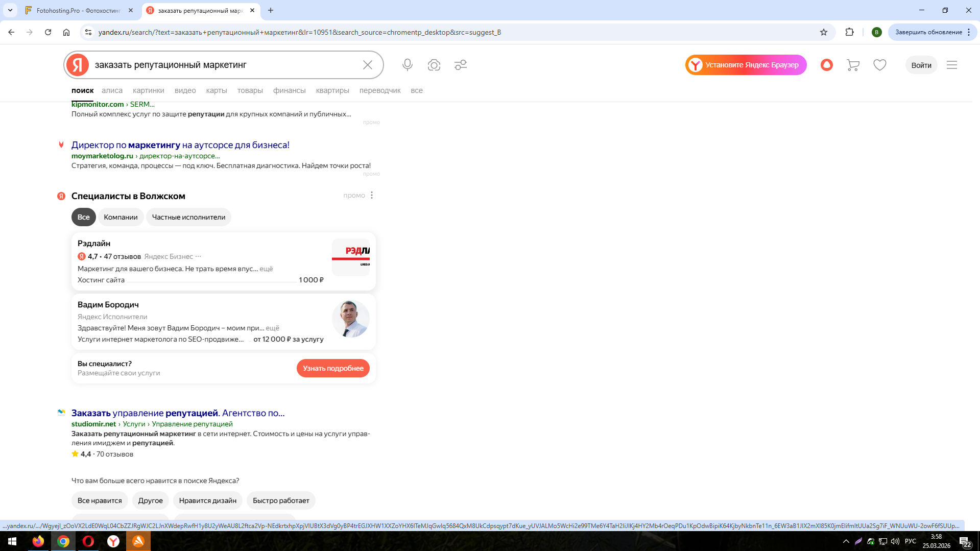The image size is (980, 551).
Task: Open Заказать управление репутацией result
Action: (x=178, y=413)
